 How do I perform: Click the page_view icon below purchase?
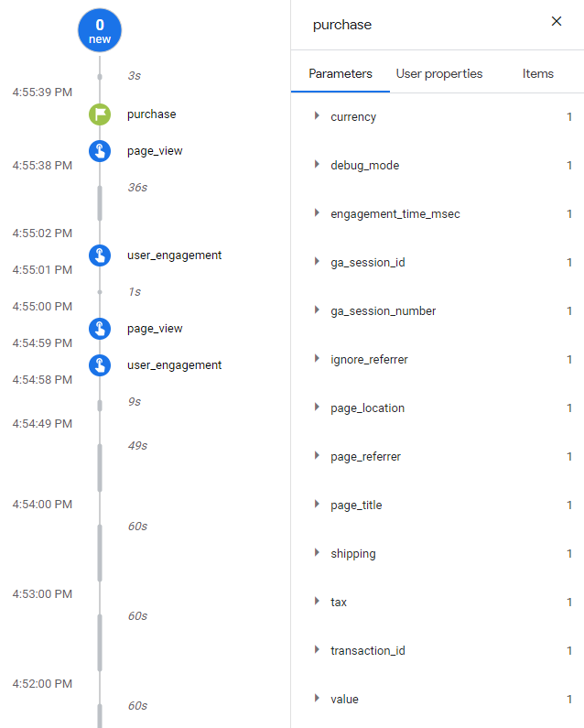click(x=100, y=151)
